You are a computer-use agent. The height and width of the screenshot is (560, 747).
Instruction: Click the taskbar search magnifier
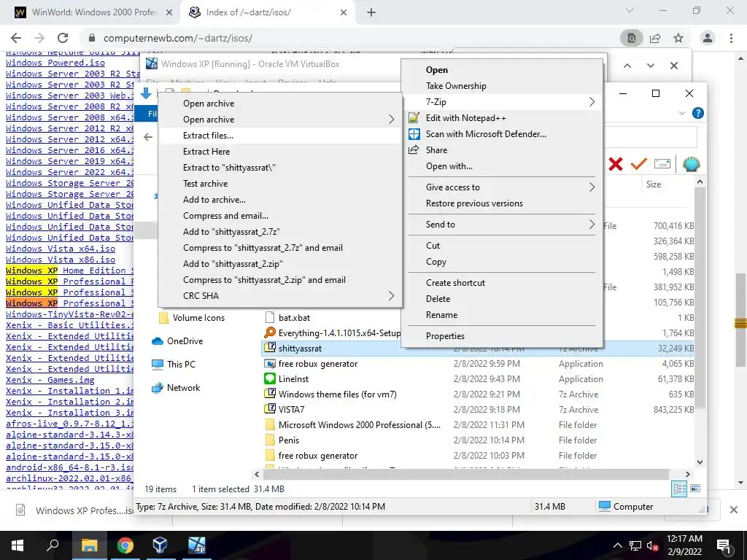(x=53, y=545)
